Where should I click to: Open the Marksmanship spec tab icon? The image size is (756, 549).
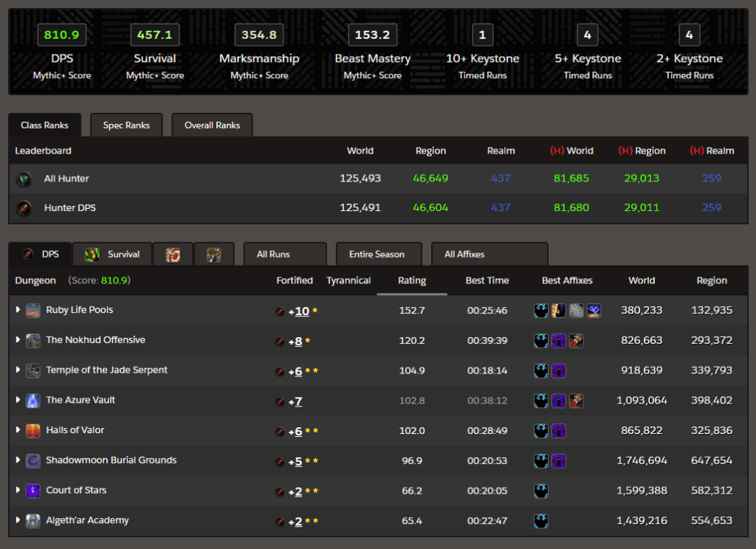click(x=175, y=254)
